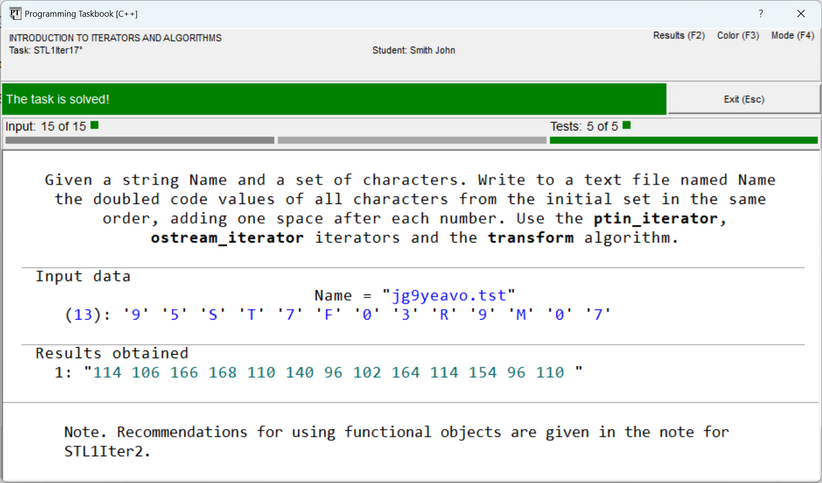822x483 pixels.
Task: Switch color scheme via Color (F3)
Action: point(737,36)
